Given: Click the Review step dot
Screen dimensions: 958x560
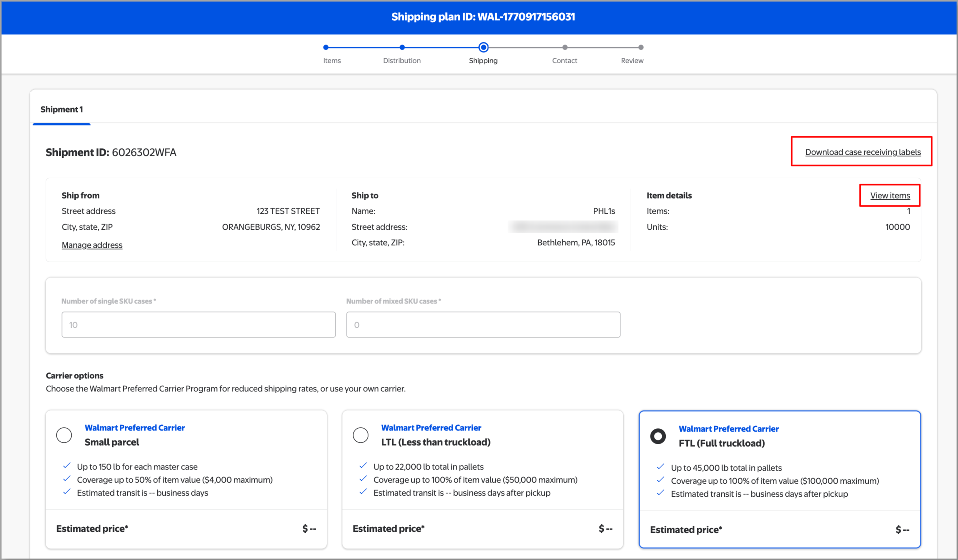Looking at the screenshot, I should [x=641, y=47].
